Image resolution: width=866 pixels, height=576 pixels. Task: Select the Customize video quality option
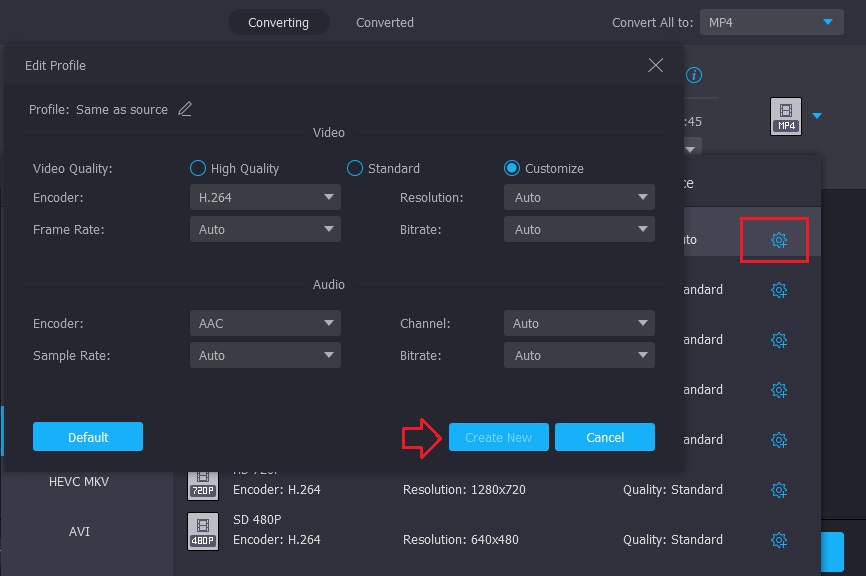512,168
